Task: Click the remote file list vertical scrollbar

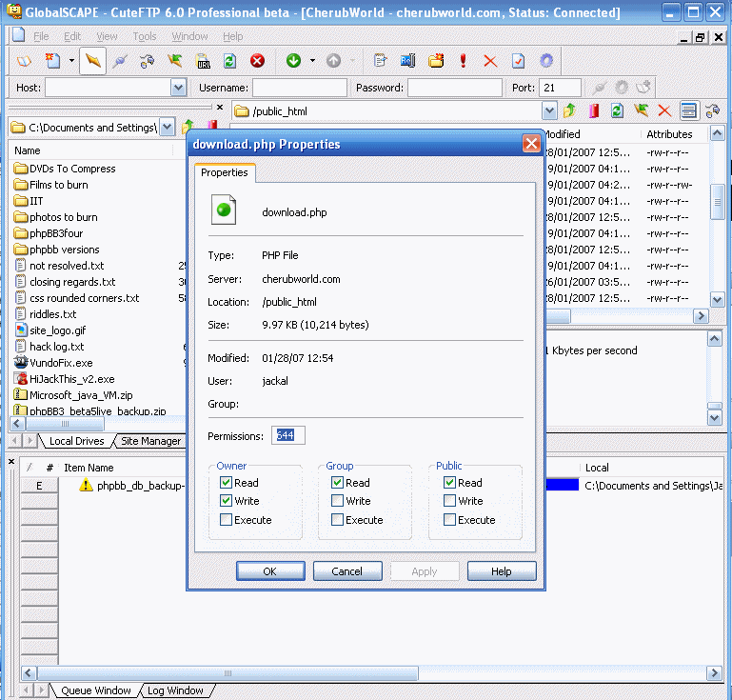Action: coord(717,202)
